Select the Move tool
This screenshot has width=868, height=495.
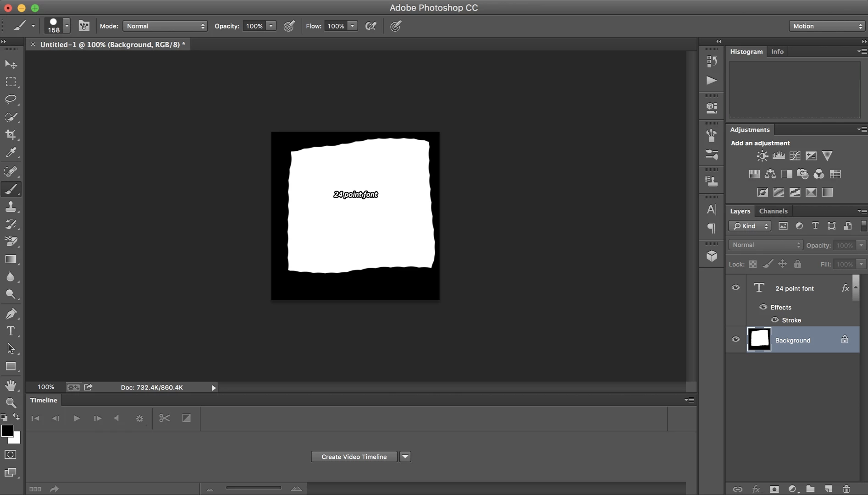11,64
